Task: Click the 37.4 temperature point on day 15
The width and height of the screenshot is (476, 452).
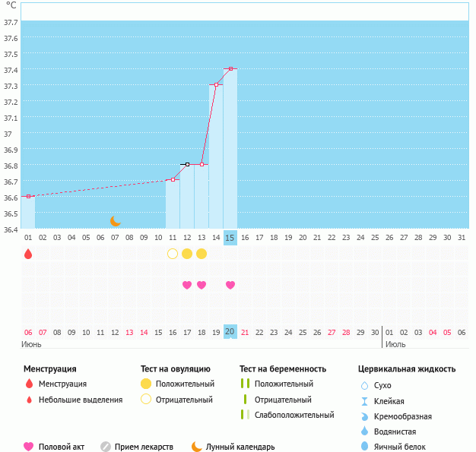Action: tap(230, 68)
